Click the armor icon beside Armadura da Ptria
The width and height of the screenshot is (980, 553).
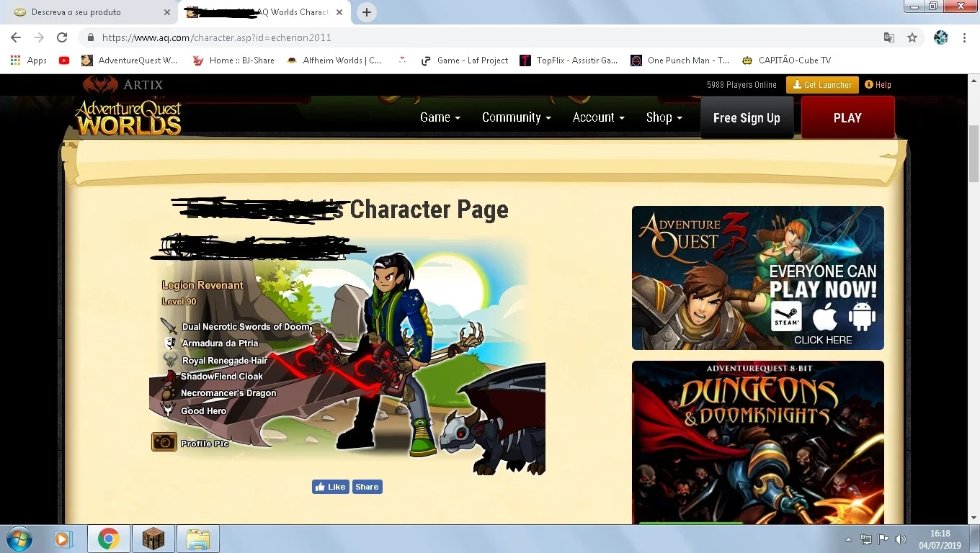pyautogui.click(x=170, y=343)
